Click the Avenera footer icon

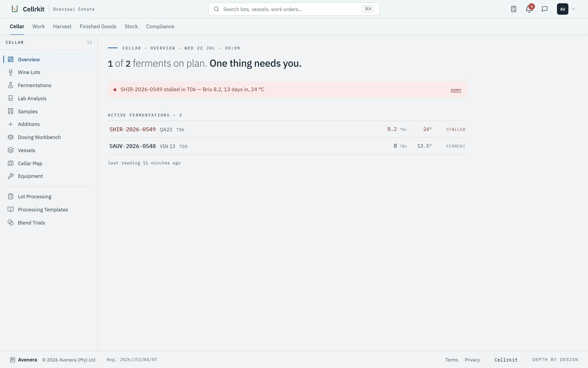coord(13,360)
